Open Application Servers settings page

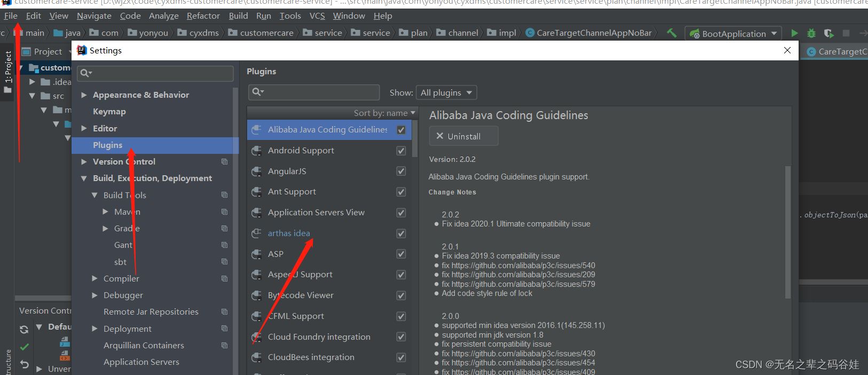point(141,362)
